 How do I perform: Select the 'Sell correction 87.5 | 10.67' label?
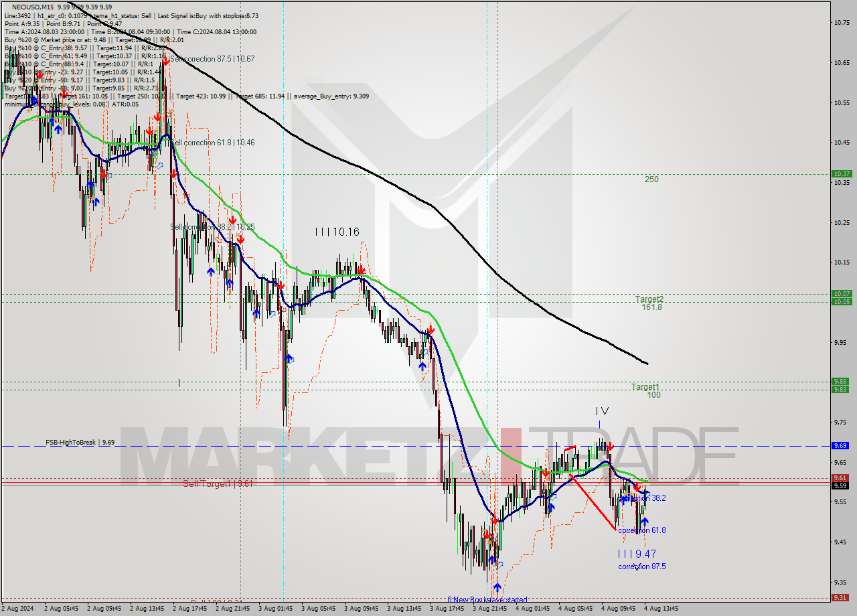(212, 59)
